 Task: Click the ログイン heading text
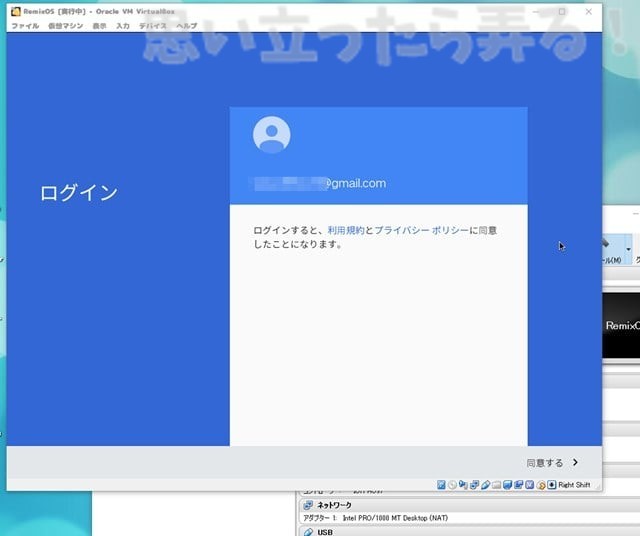(79, 193)
